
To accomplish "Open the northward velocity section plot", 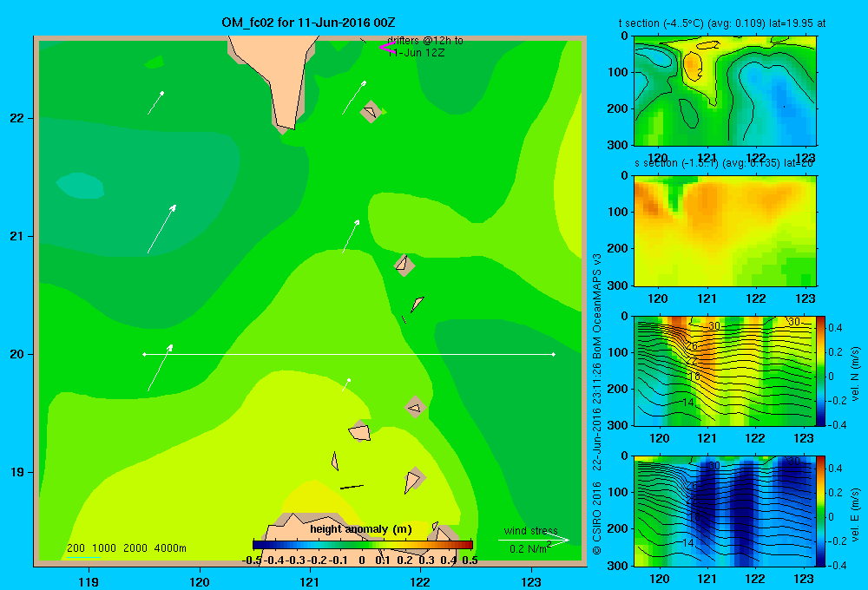I will (725, 370).
